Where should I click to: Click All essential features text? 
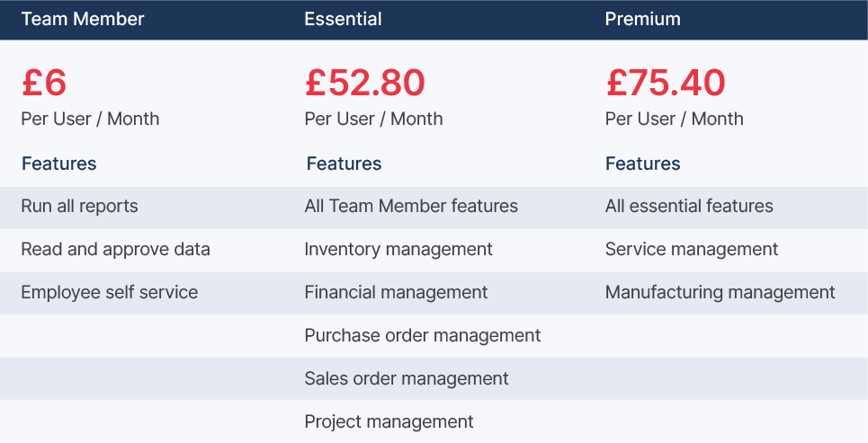(x=689, y=207)
